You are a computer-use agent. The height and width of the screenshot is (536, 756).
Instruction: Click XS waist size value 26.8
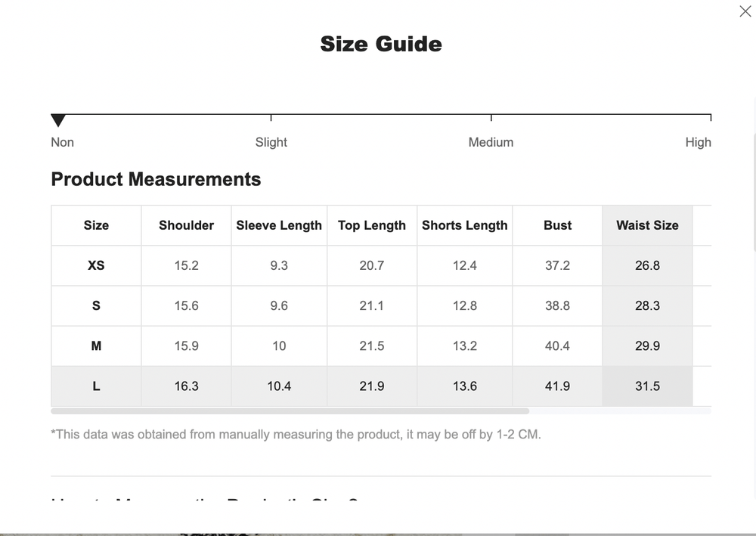click(648, 265)
